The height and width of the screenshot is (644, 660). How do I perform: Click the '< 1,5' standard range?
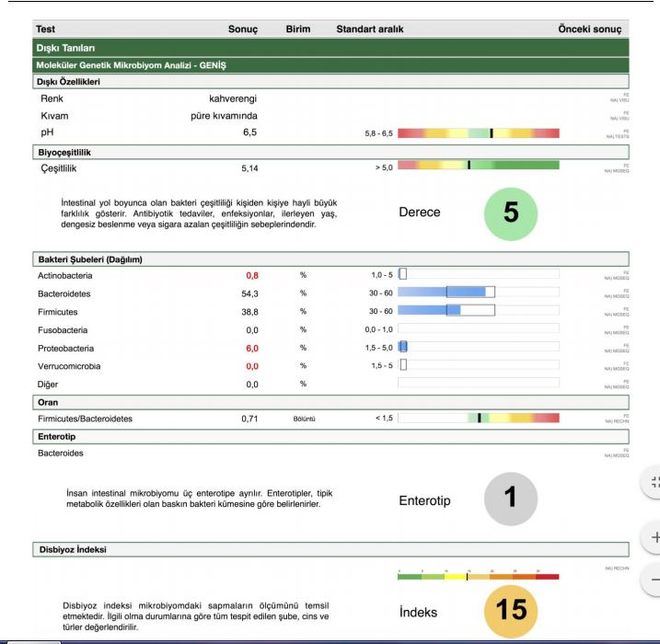[384, 418]
